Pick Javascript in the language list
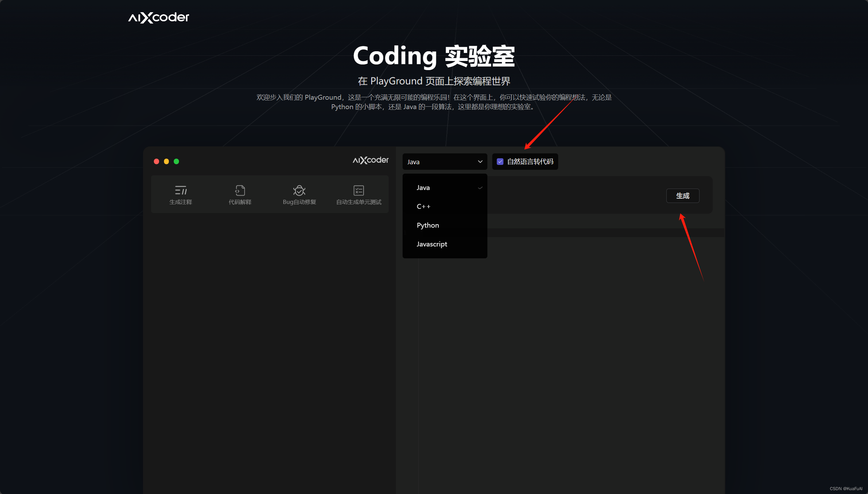 click(x=432, y=244)
